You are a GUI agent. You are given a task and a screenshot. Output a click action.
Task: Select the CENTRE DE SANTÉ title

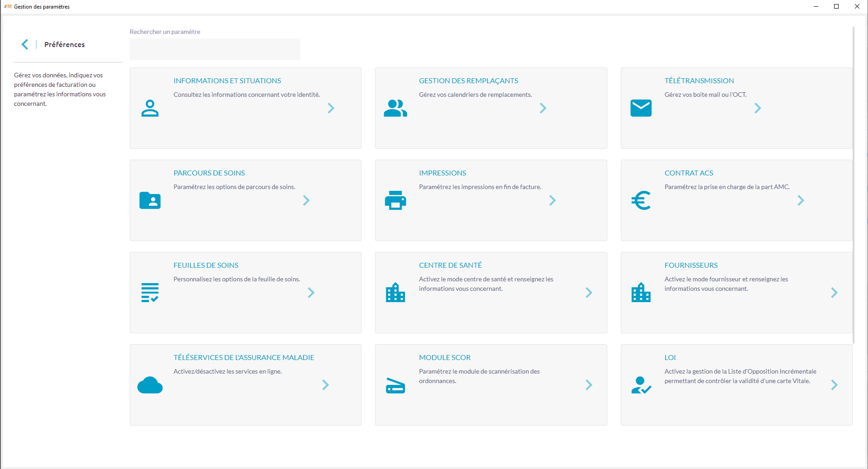tap(450, 265)
